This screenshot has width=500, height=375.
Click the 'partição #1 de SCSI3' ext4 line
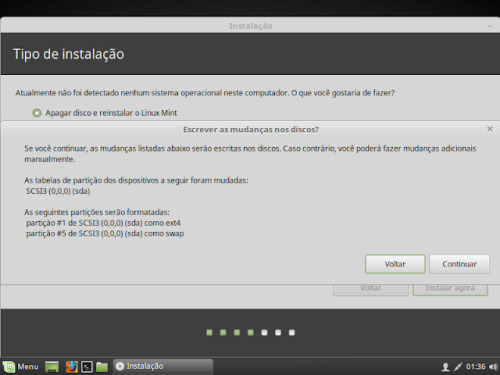click(x=103, y=223)
